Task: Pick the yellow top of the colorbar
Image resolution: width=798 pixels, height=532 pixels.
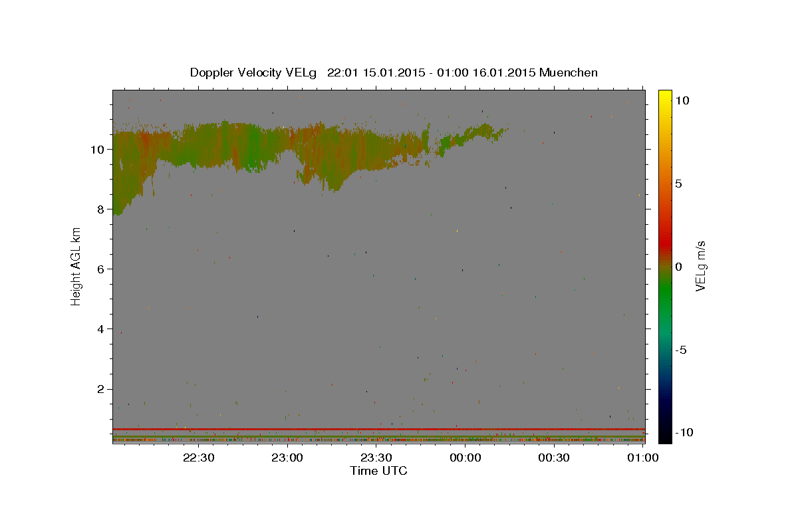Action: pos(665,94)
